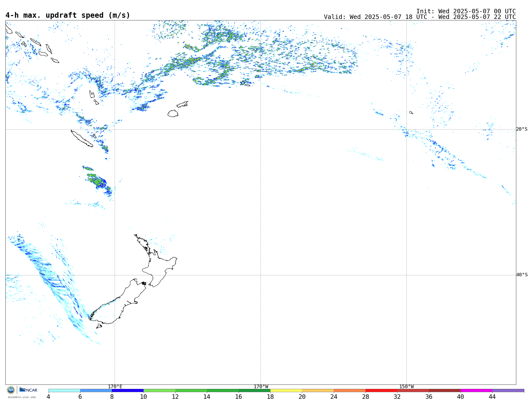Click the 'Valid:' time range line
Image resolution: width=532 pixels, height=400 pixels.
[420, 17]
